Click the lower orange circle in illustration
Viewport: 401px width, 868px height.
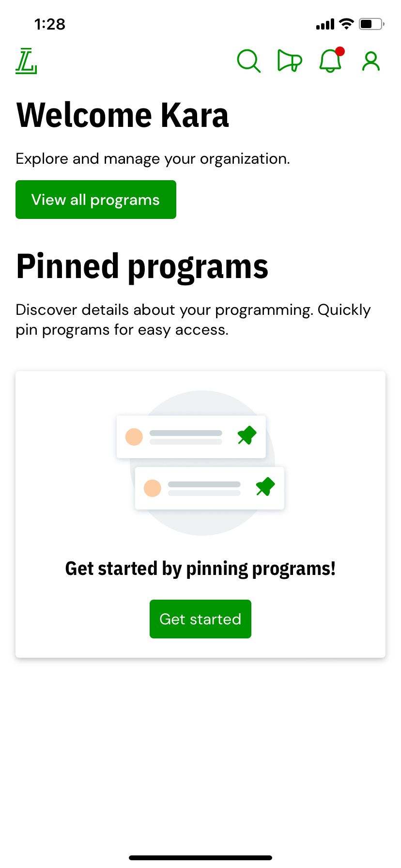tap(153, 488)
